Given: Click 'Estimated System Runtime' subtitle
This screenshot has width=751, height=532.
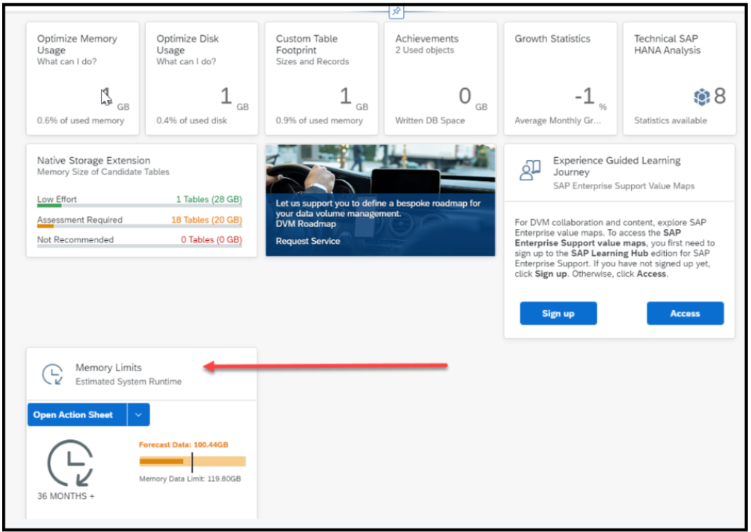Looking at the screenshot, I should [x=128, y=382].
